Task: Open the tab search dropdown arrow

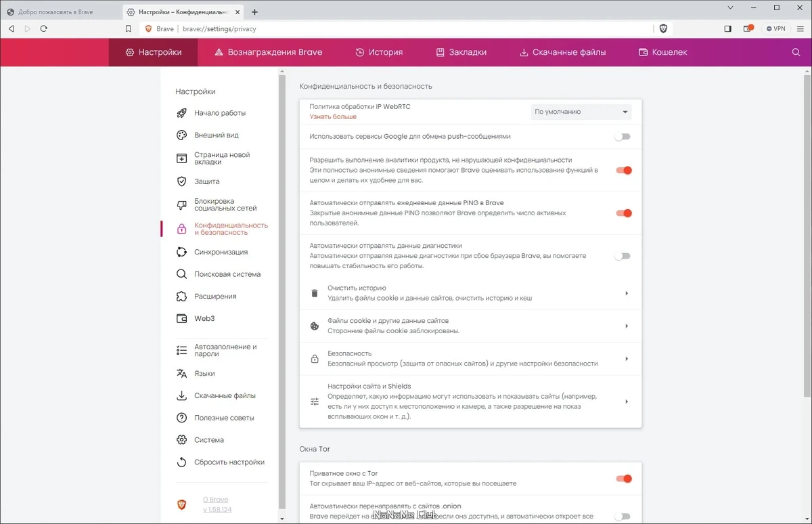Action: pos(731,7)
